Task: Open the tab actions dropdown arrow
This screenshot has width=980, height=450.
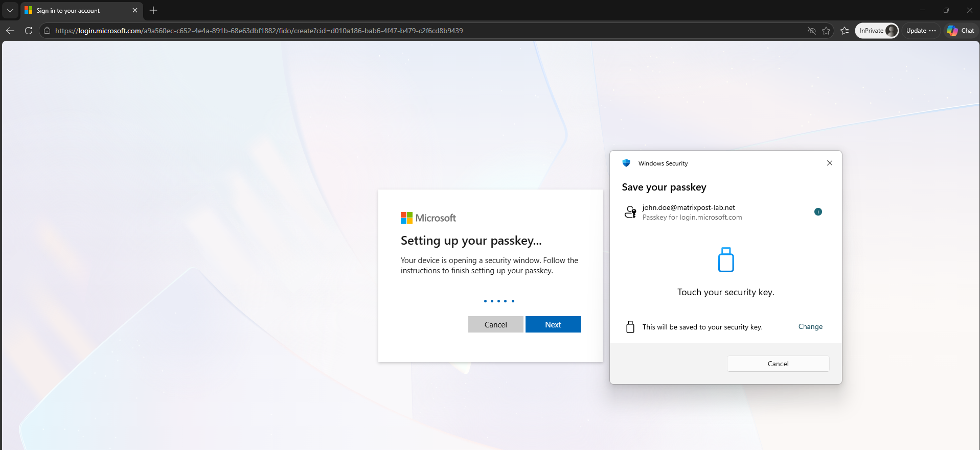Action: (x=10, y=10)
